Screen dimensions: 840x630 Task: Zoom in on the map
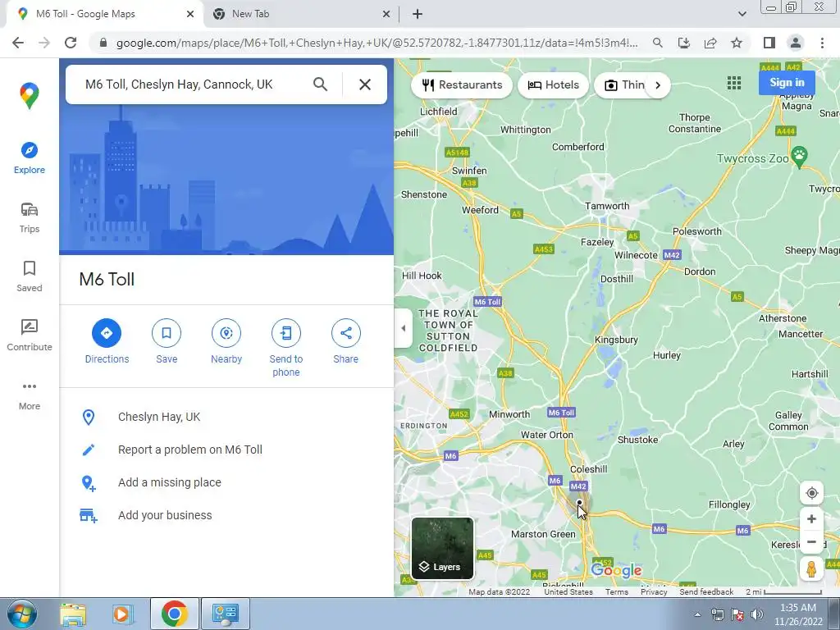(811, 519)
